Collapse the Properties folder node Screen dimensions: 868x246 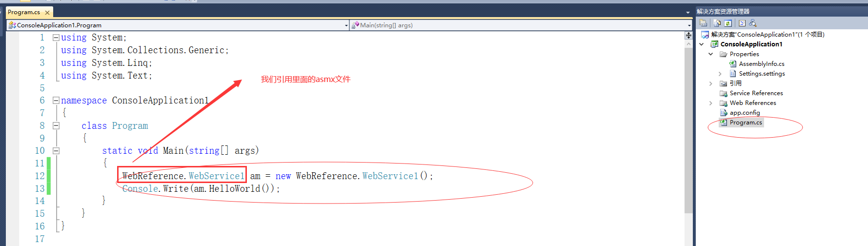tap(711, 54)
